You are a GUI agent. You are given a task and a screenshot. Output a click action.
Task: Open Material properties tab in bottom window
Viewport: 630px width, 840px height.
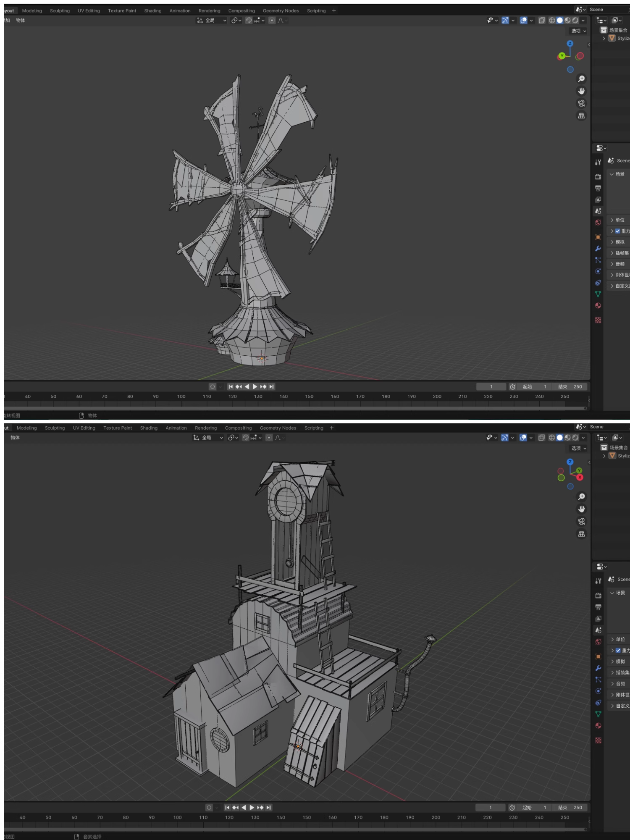pyautogui.click(x=598, y=725)
